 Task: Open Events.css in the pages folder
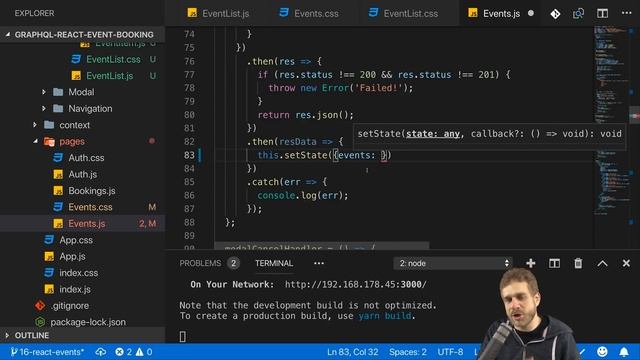click(x=90, y=207)
